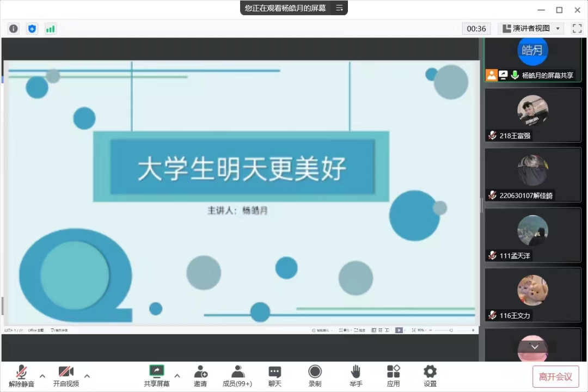
Task: Open 演讲者视图 view dropdown
Action: click(x=532, y=29)
